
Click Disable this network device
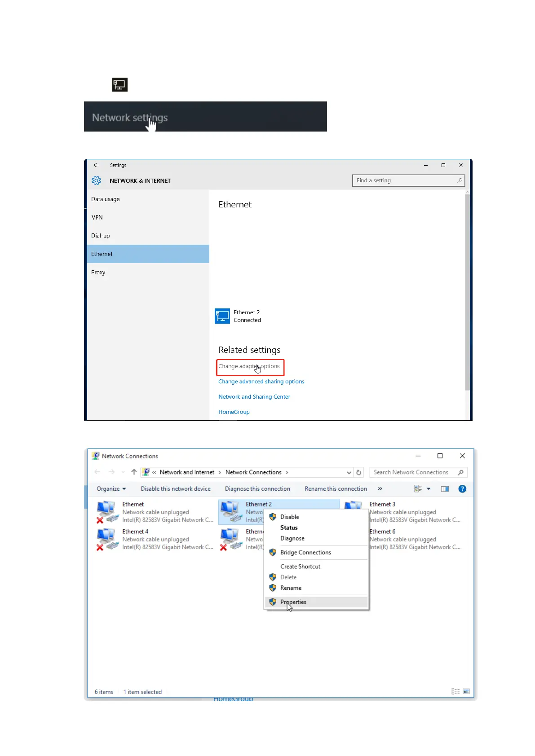pyautogui.click(x=176, y=489)
